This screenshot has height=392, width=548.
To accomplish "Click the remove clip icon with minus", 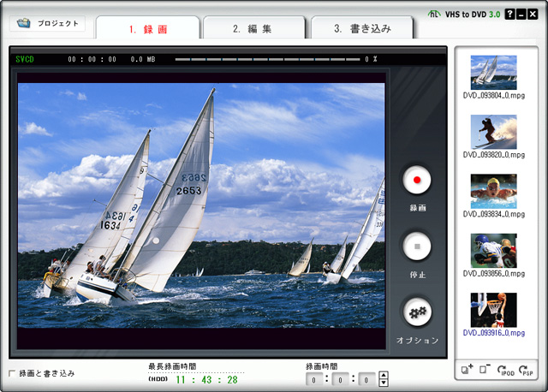I will tap(485, 369).
